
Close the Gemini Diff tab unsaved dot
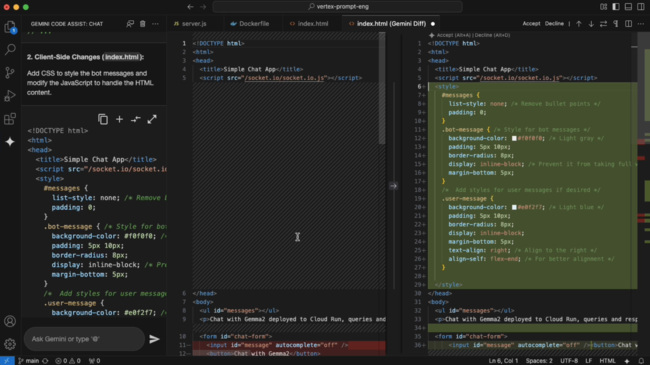pyautogui.click(x=433, y=24)
